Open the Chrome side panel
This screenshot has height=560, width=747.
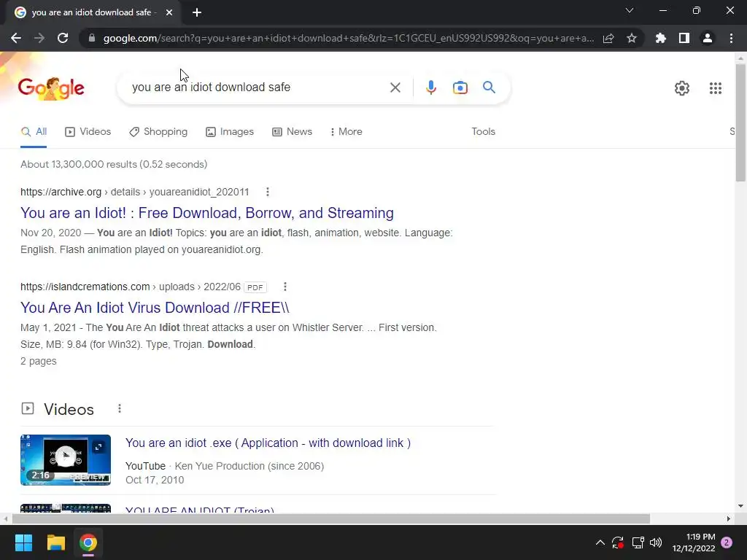pyautogui.click(x=684, y=38)
